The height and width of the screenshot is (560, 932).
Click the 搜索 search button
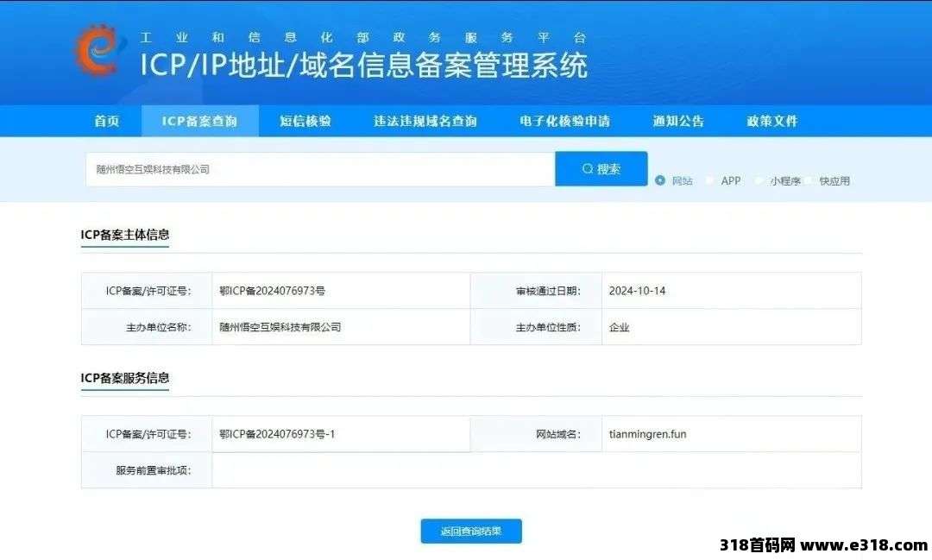coord(601,169)
